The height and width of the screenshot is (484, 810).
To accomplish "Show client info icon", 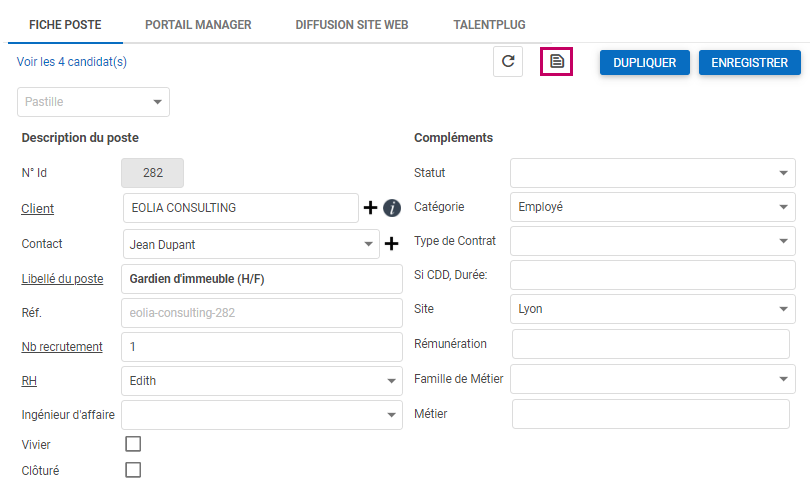I will point(392,208).
